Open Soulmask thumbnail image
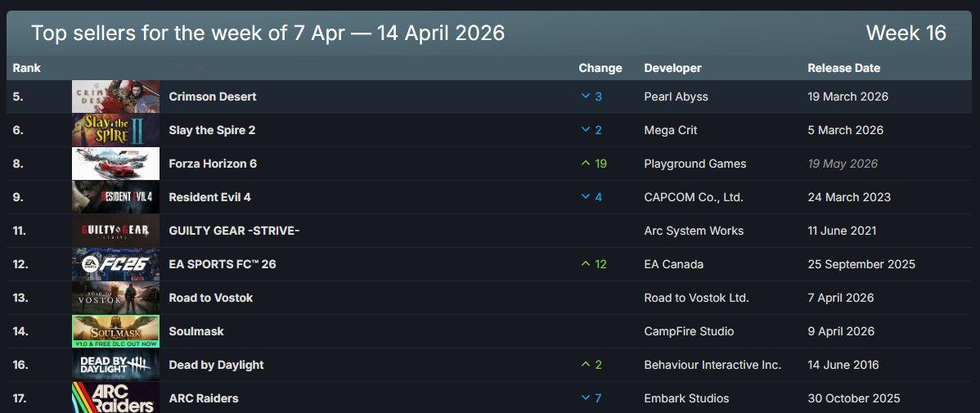Screen dimensions: 980x413 click(115, 331)
